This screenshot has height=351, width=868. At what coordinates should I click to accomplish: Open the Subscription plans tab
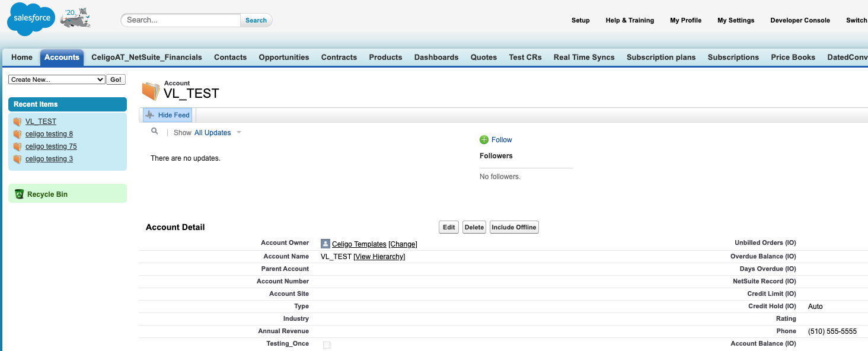click(661, 58)
